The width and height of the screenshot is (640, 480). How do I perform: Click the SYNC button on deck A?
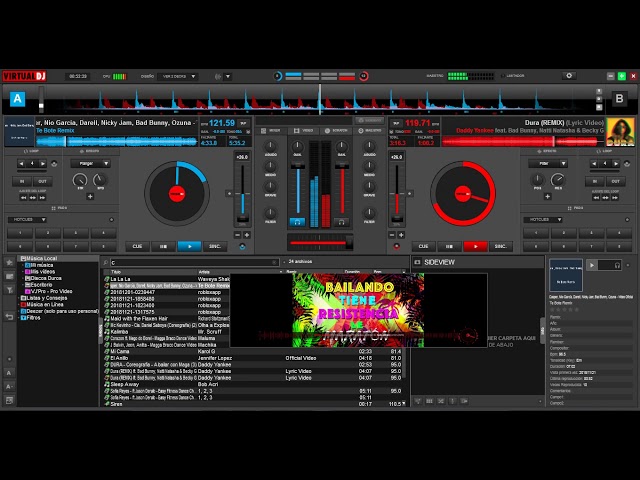[215, 247]
